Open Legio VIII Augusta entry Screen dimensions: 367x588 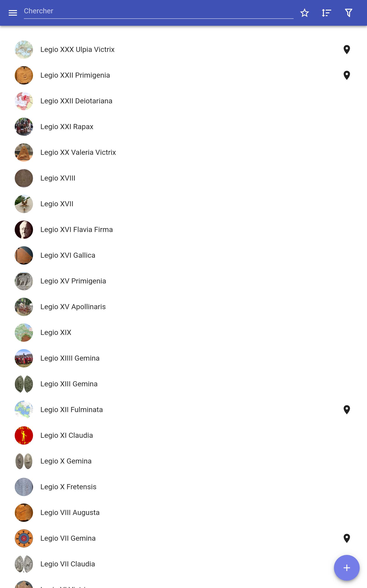pos(183,512)
